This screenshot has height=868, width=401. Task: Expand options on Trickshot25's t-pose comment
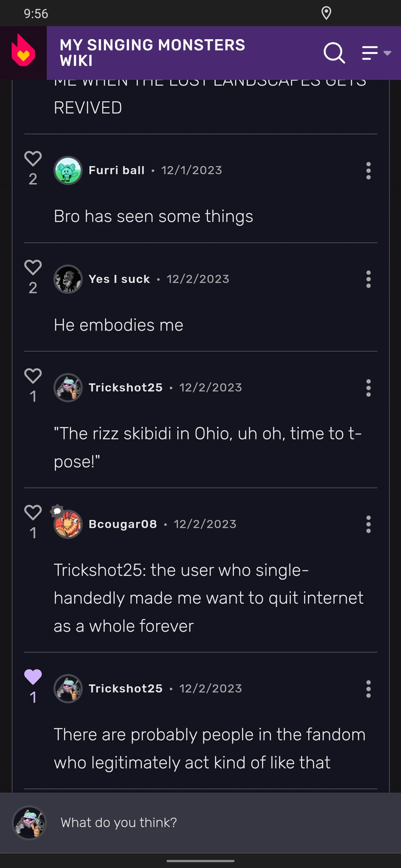pos(368,388)
